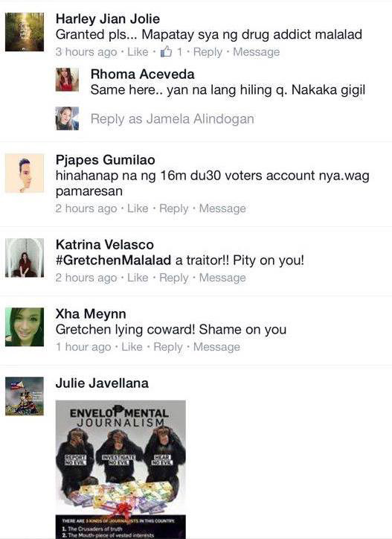Open the Envelopmental Journalism image
The image size is (392, 539).
tap(121, 470)
